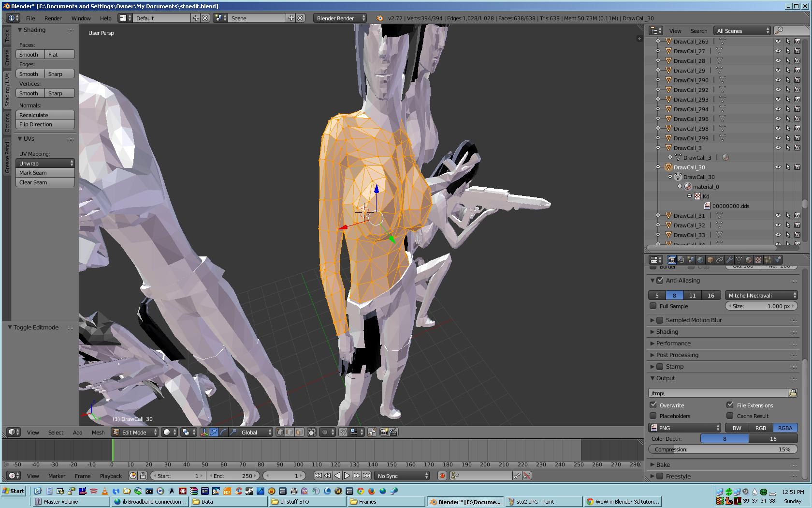This screenshot has width=812, height=508.
Task: Expand the Performance panel
Action: click(673, 343)
